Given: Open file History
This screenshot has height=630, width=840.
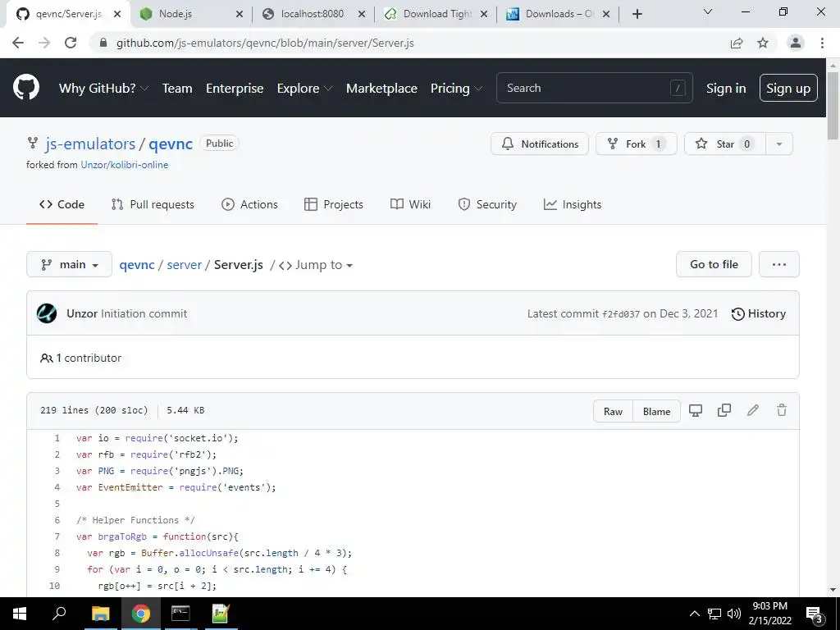Looking at the screenshot, I should click(x=759, y=313).
